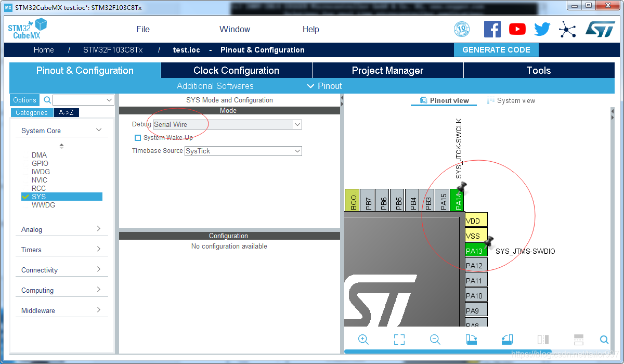Switch to A->Z sorting
Screen dimensions: 624x364
67,112
